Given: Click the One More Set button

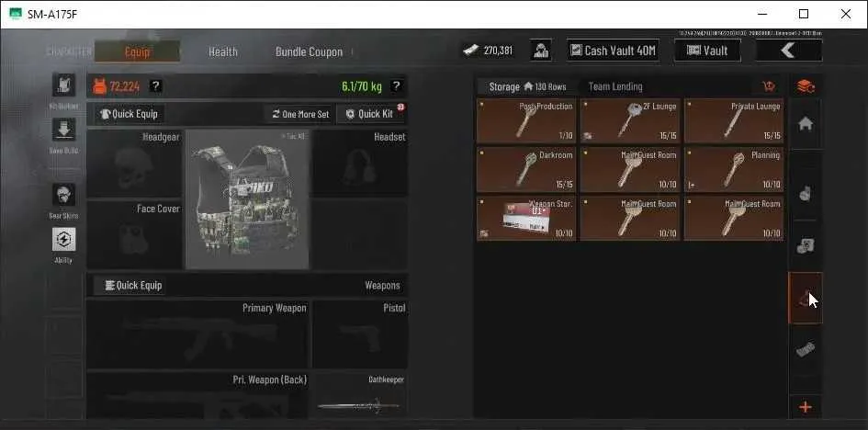Looking at the screenshot, I should 300,114.
